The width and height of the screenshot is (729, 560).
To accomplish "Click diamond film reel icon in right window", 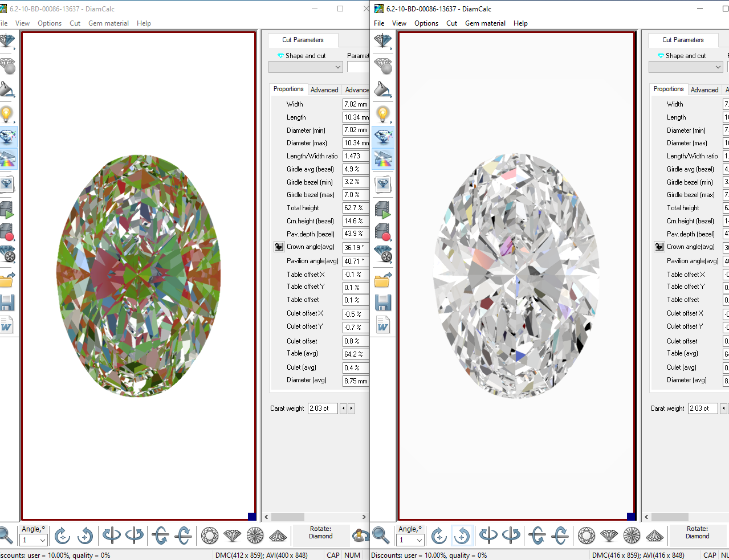I will [x=382, y=254].
